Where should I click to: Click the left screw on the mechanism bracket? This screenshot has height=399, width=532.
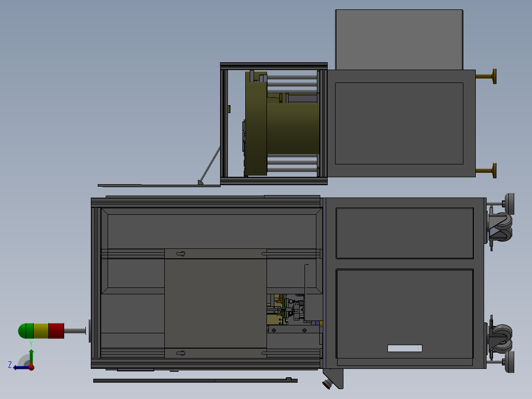(x=274, y=330)
